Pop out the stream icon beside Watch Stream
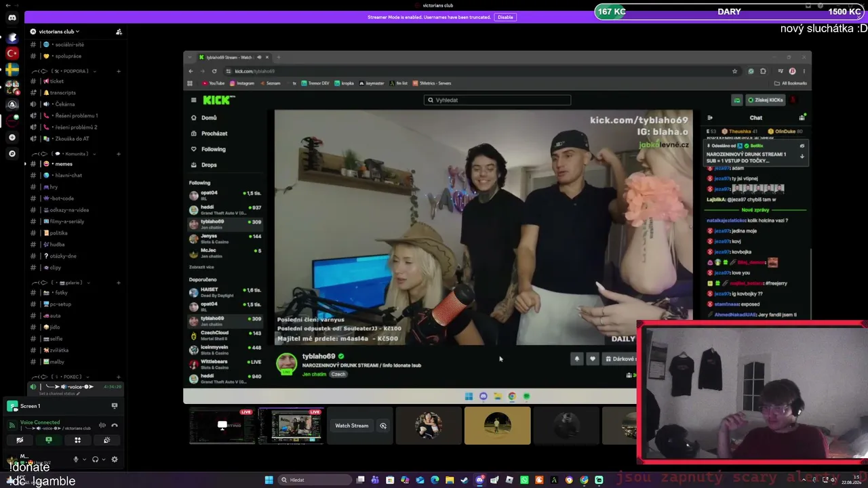Viewport: 868px width, 488px height. coord(383,426)
